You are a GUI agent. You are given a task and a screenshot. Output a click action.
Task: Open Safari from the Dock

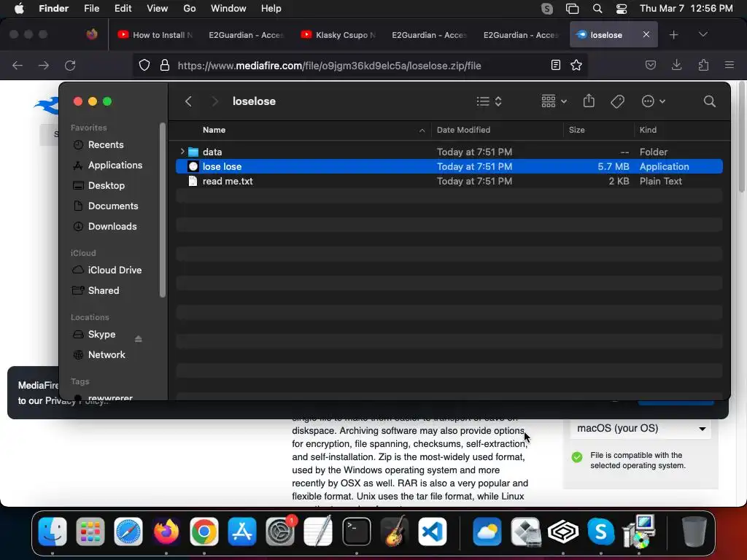pos(128,532)
